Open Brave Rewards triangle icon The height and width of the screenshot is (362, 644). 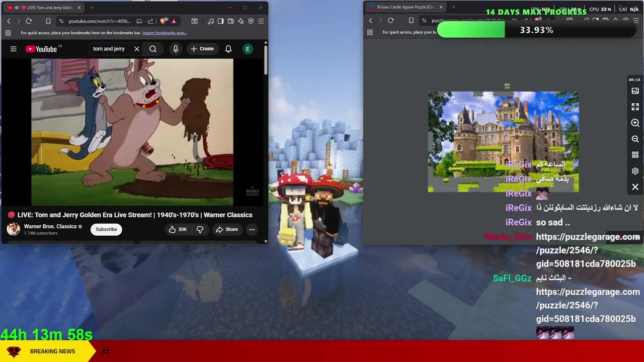click(x=174, y=21)
